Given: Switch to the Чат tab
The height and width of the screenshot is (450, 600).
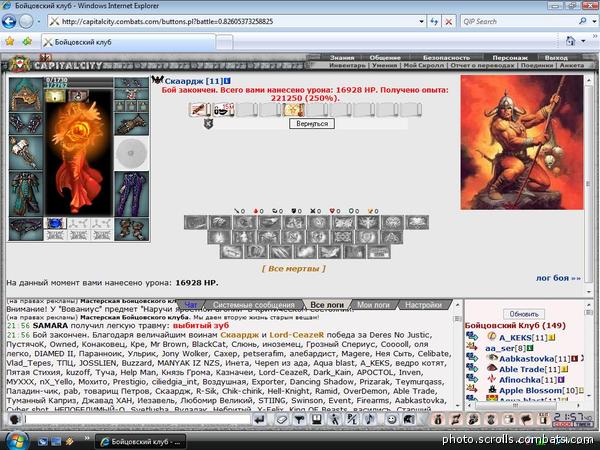Looking at the screenshot, I should (x=191, y=305).
